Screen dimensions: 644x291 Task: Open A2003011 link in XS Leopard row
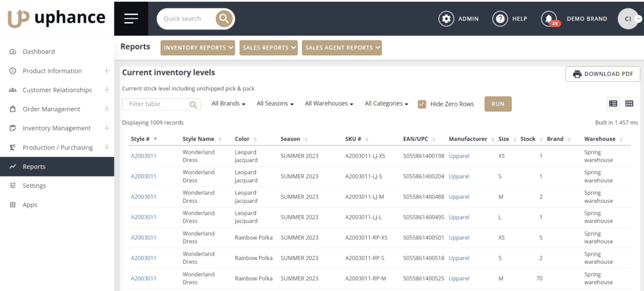point(143,156)
